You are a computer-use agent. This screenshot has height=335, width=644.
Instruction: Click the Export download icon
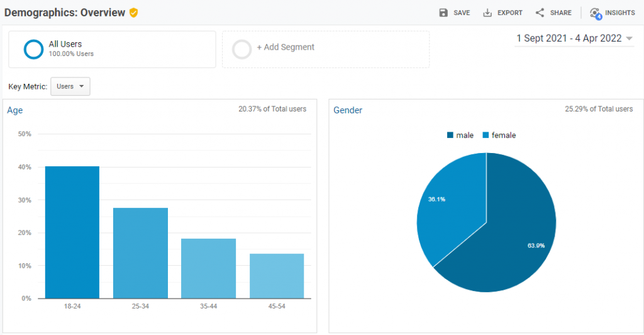(487, 13)
